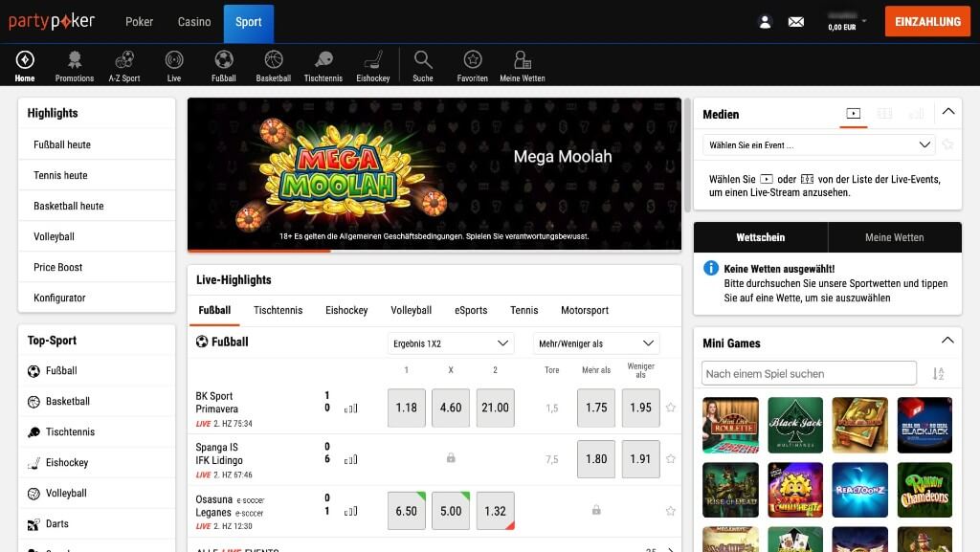
Task: Switch to the Eishockey live-highlights tab
Action: [346, 310]
